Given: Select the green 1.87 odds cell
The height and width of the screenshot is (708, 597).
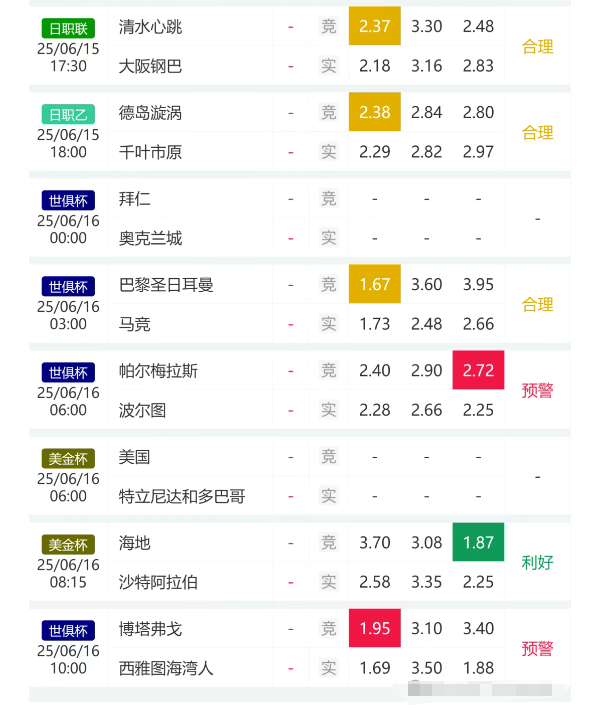Looking at the screenshot, I should tap(478, 542).
